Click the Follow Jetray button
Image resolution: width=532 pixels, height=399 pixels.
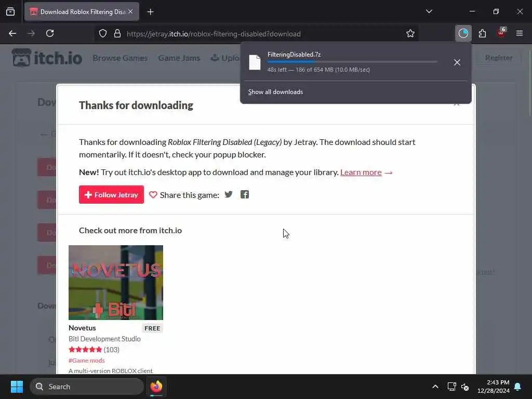111,195
